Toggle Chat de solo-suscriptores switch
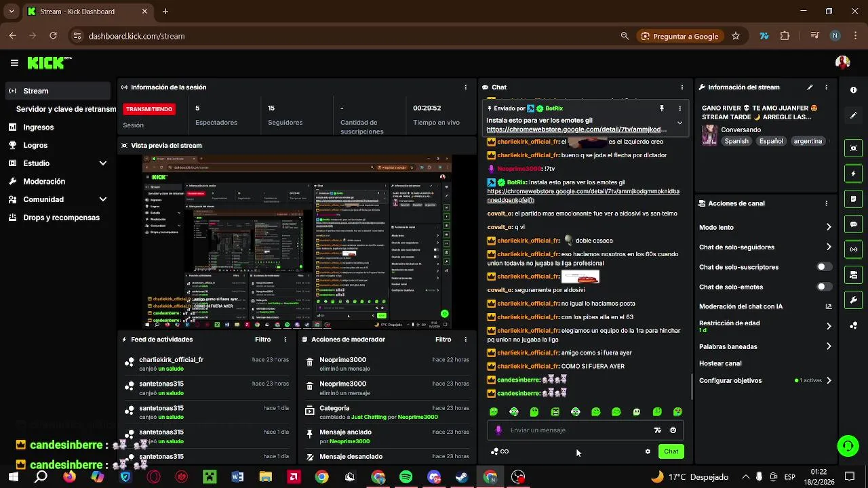Viewport: 868px width, 488px height. [824, 267]
